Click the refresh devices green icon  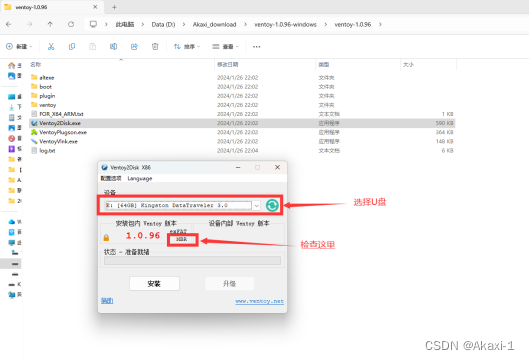pyautogui.click(x=272, y=205)
